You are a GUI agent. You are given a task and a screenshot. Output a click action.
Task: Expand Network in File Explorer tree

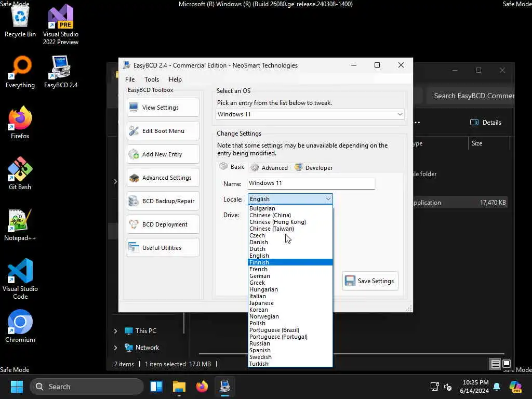click(x=115, y=348)
